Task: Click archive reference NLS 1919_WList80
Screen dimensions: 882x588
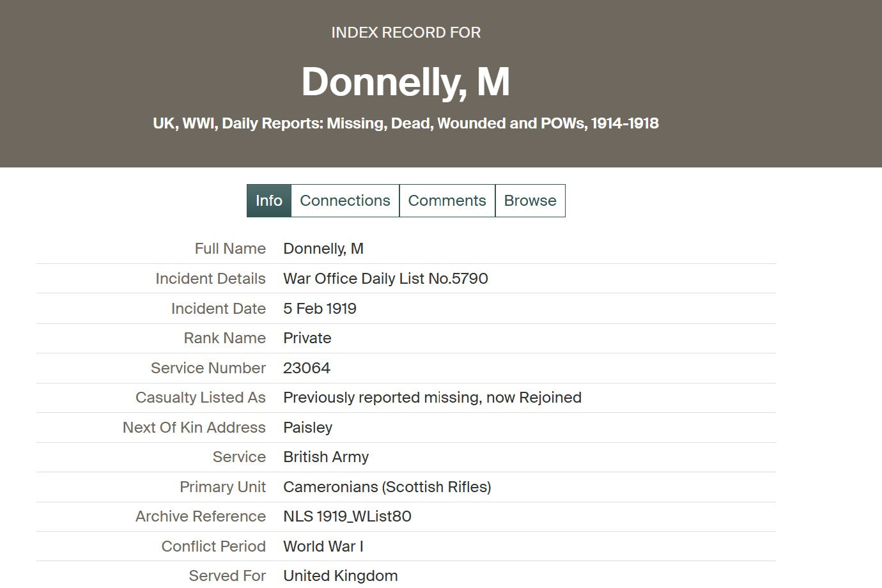Action: (347, 516)
